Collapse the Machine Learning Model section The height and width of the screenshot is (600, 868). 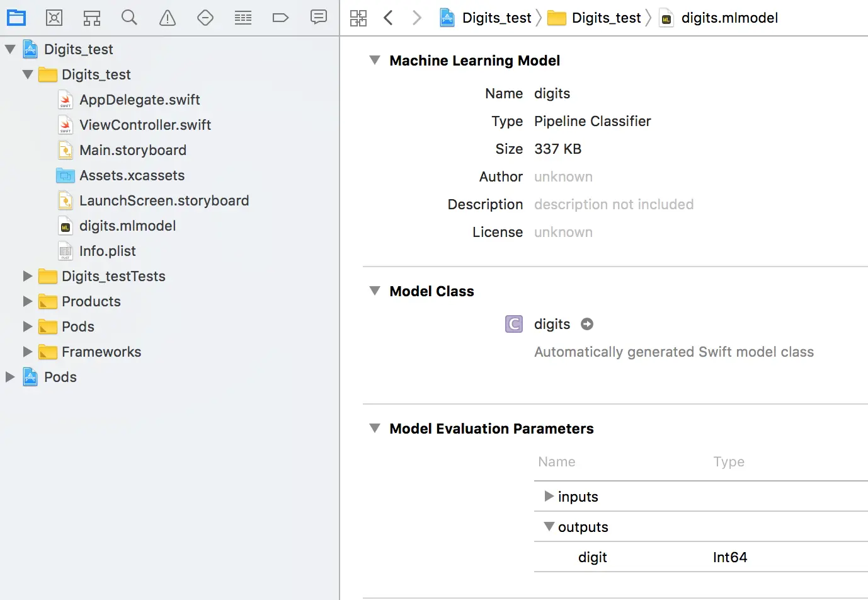(375, 61)
